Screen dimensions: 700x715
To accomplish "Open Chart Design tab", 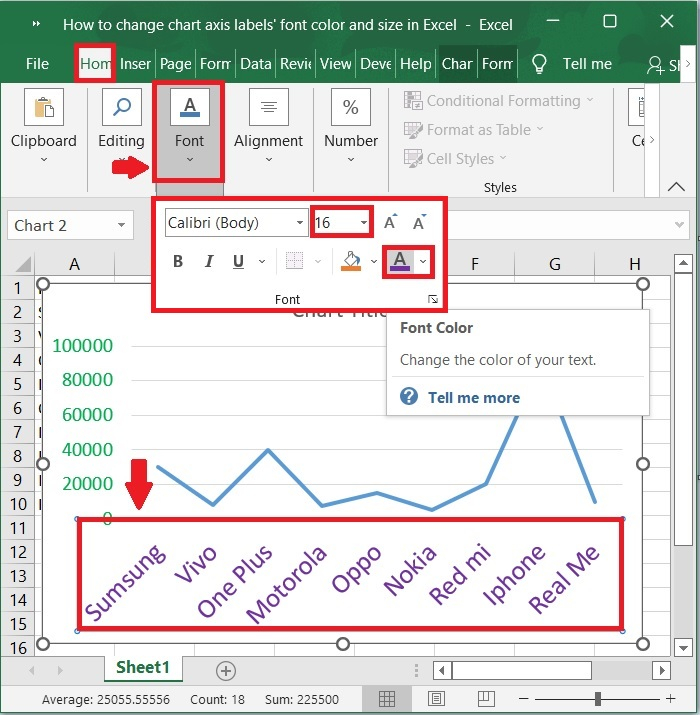I will point(457,63).
